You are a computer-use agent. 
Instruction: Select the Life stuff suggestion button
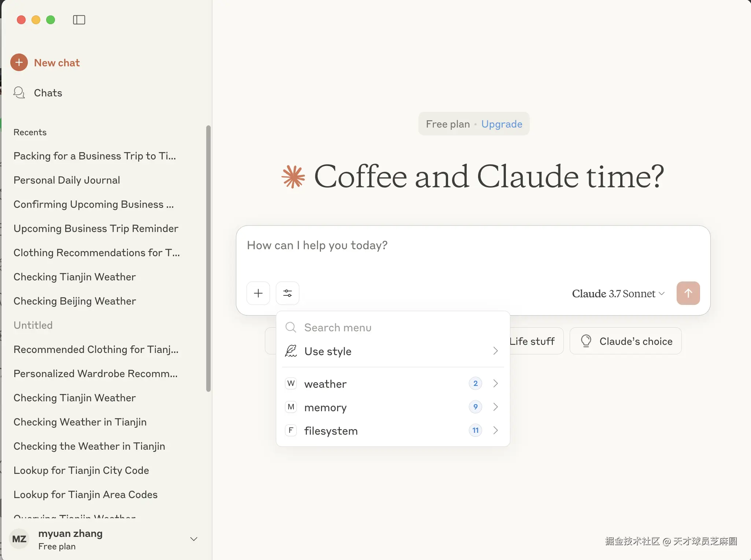(533, 341)
